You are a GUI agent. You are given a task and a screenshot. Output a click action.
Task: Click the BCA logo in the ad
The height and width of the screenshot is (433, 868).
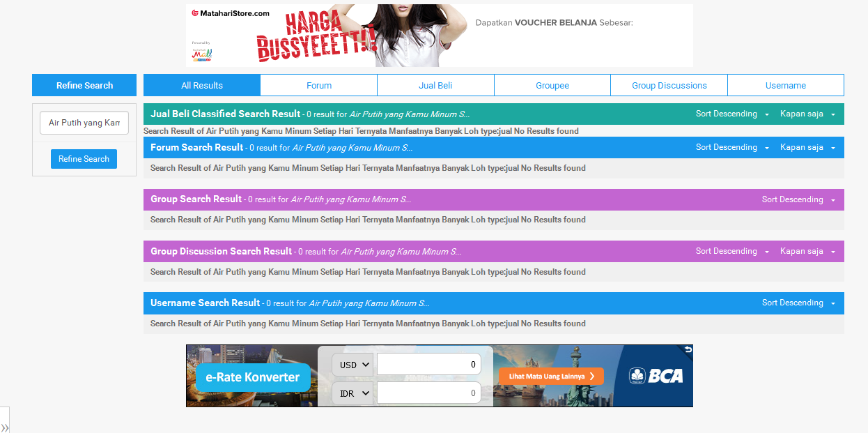656,377
